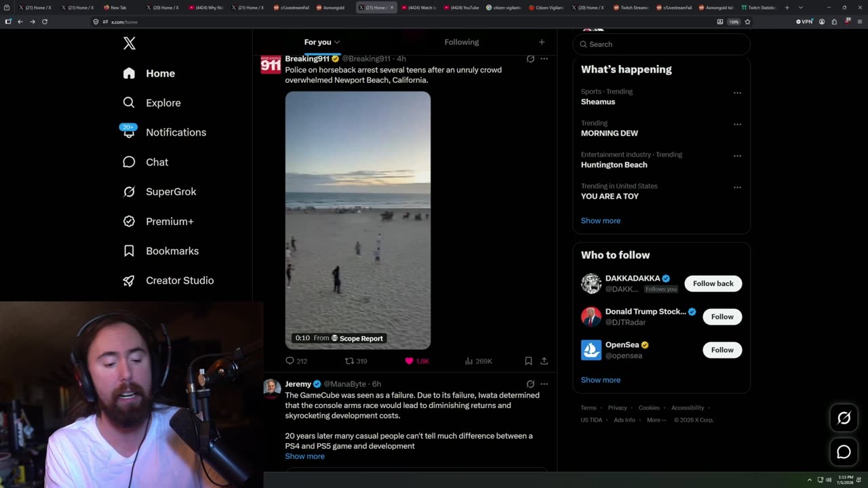Open a new browser tab with plus
The width and height of the screenshot is (868, 488).
coord(787,7)
